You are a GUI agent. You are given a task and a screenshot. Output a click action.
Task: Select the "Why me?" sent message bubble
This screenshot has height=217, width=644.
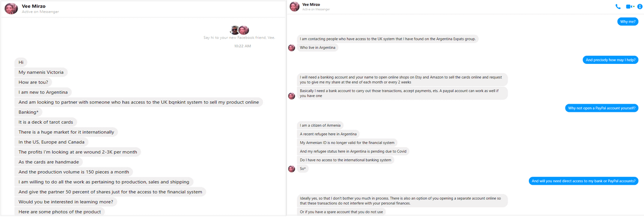628,22
